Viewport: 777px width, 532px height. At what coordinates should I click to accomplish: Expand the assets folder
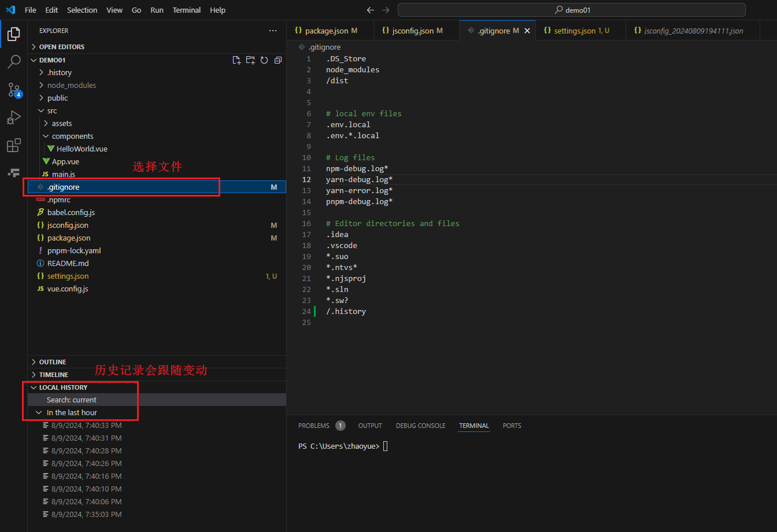(x=46, y=123)
